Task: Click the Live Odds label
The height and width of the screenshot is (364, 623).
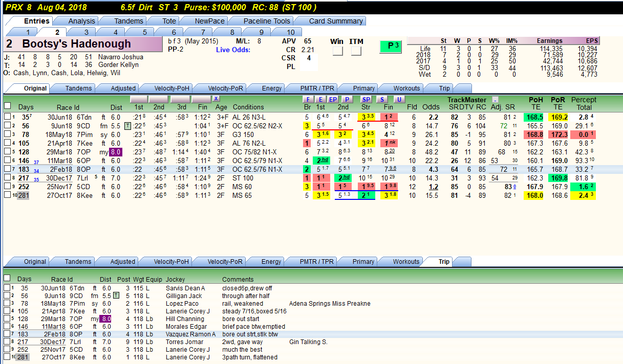Action: pos(233,50)
